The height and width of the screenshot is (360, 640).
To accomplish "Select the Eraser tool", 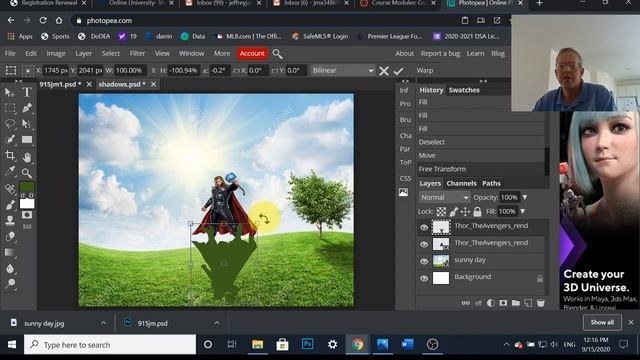I will click(10, 237).
